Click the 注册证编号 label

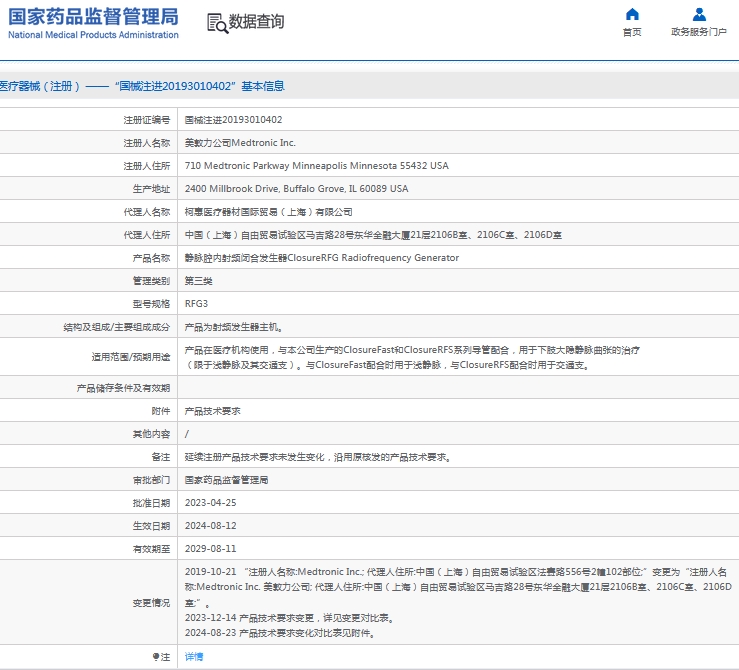pos(147,120)
